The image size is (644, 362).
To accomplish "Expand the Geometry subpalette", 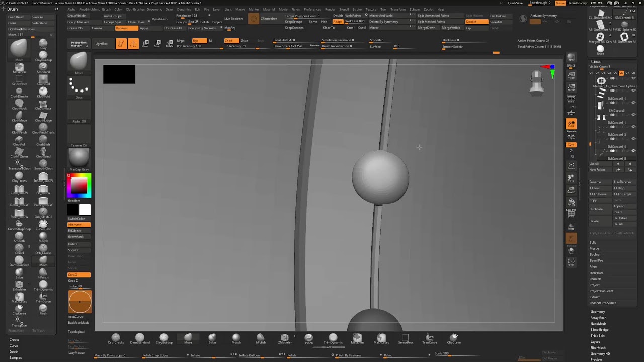I will pos(598,312).
